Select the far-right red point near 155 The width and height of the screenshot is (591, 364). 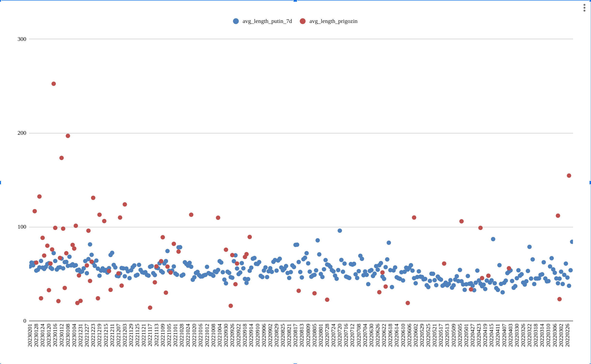(x=569, y=176)
